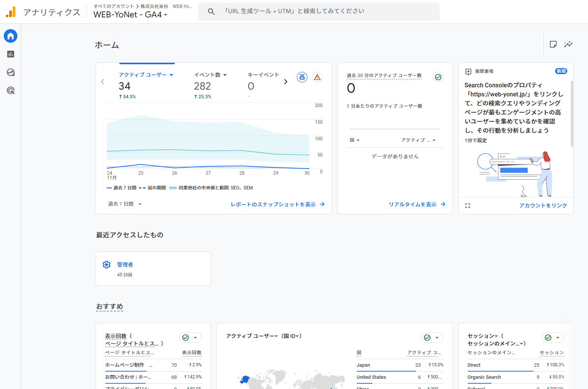
Task: Select the イベント数 metric tab
Action: [x=210, y=75]
